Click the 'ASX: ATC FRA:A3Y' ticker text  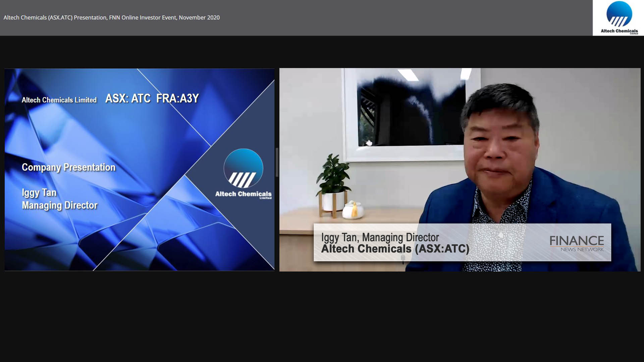tap(152, 99)
